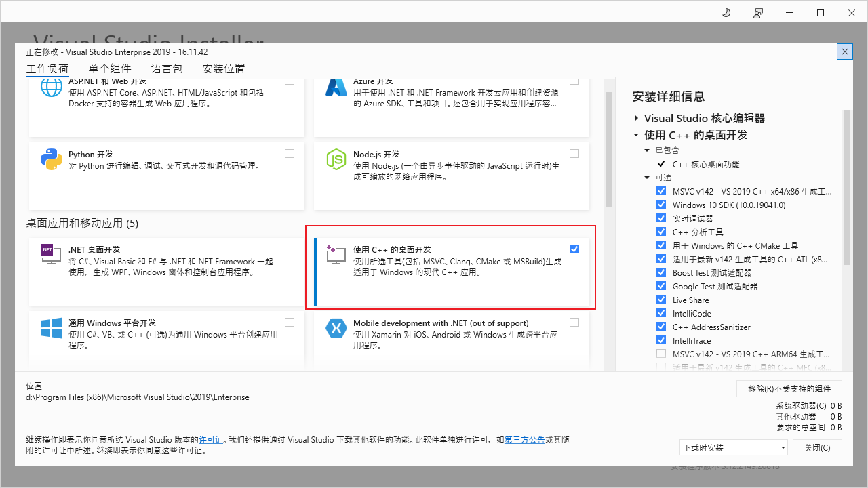Expand Visual Studio 核心编辑器 section

pyautogui.click(x=636, y=118)
